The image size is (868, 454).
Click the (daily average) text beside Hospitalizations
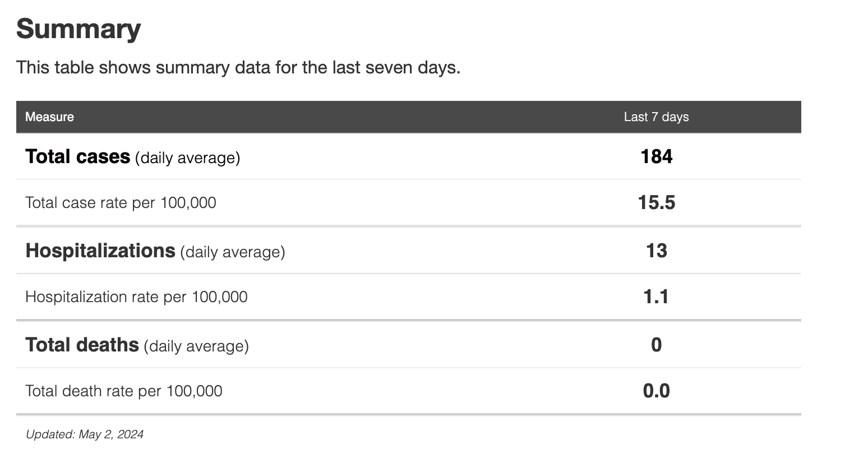click(x=232, y=252)
